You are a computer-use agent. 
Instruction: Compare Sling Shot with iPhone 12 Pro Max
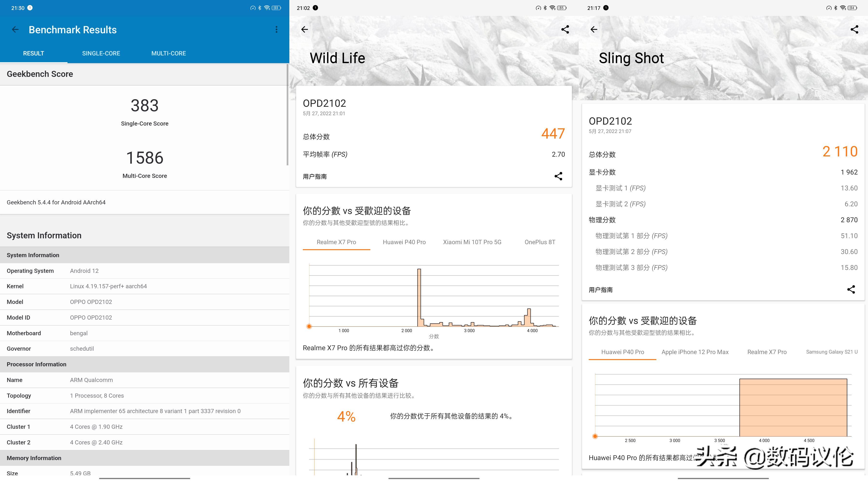pyautogui.click(x=695, y=352)
